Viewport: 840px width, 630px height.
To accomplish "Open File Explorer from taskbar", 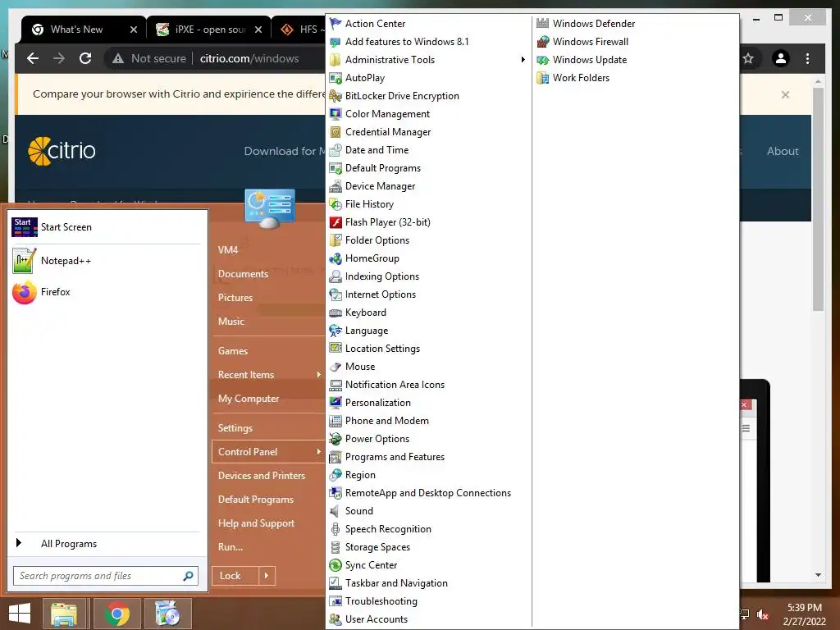I will 64,614.
